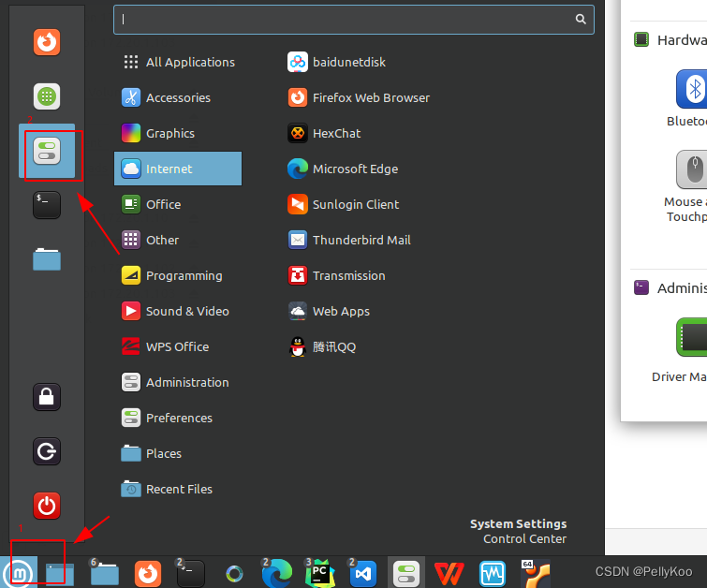Screen dimensions: 707x588
Task: Launch Transmission
Action: (x=336, y=275)
